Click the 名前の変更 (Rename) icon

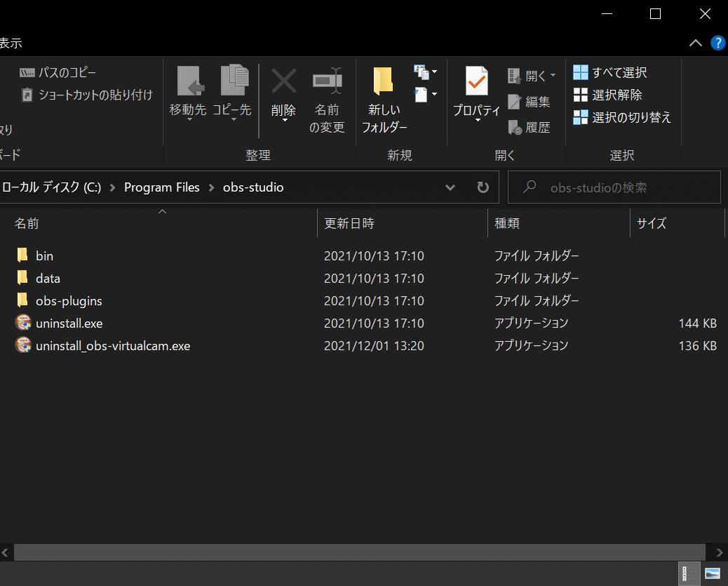point(328,81)
